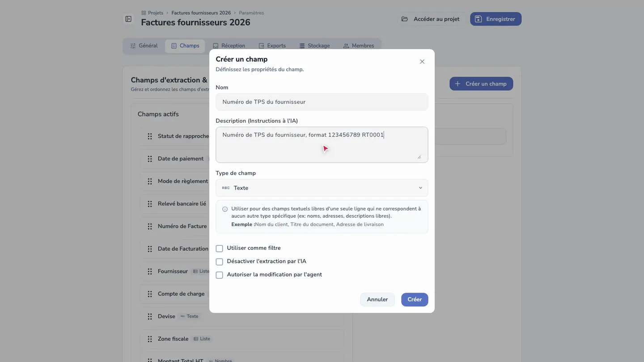Screen dimensions: 644x362
Task: Open the Exports tab
Action: [x=272, y=46]
